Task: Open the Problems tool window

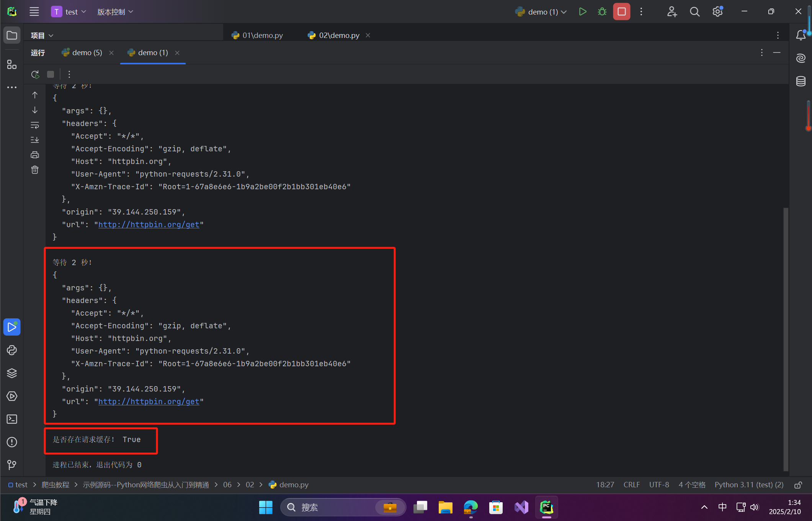Action: [x=12, y=442]
